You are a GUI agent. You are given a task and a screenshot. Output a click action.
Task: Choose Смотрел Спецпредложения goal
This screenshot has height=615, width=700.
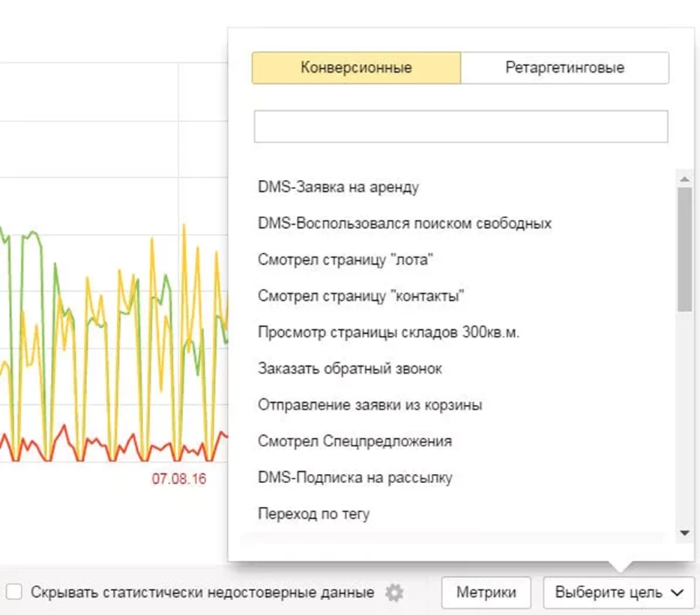(354, 441)
